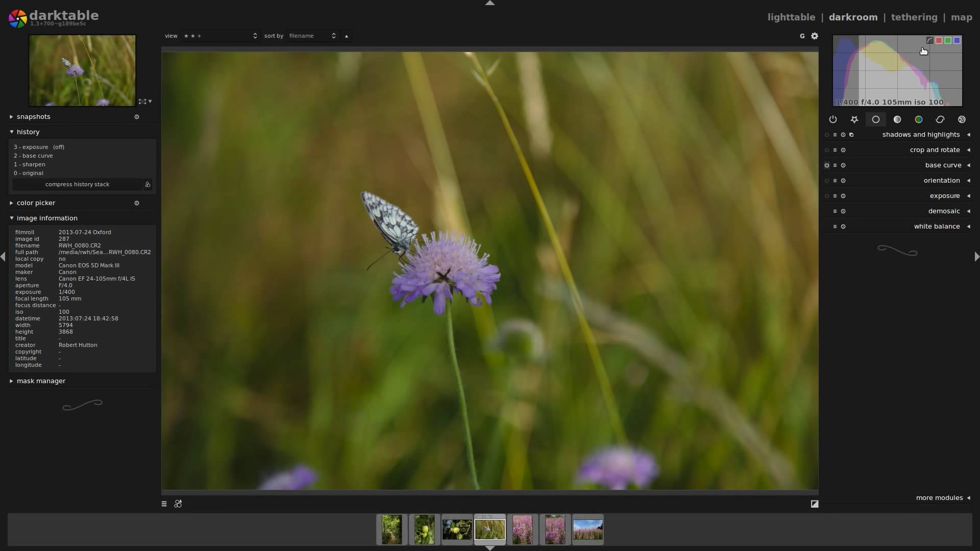
Task: Expand the white balance module
Action: click(936, 227)
